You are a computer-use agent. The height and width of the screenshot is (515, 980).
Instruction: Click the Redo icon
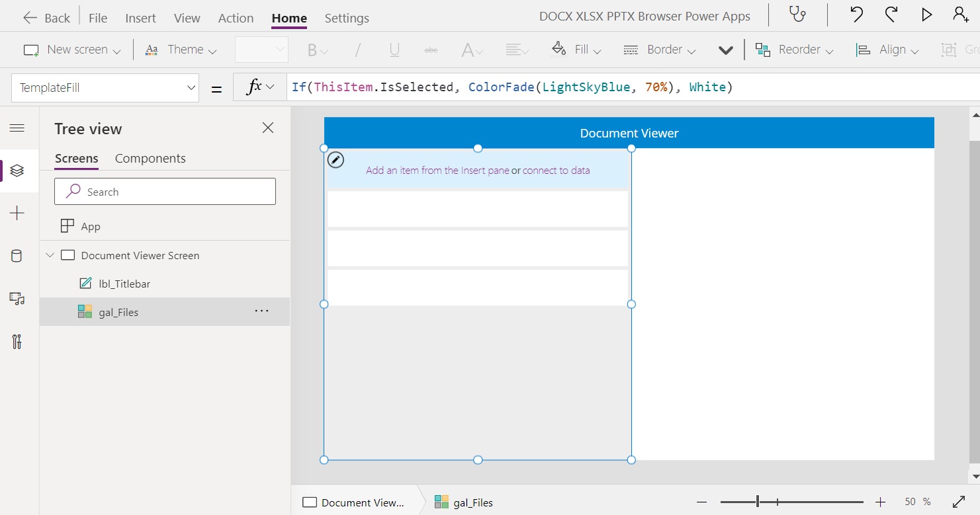point(891,14)
